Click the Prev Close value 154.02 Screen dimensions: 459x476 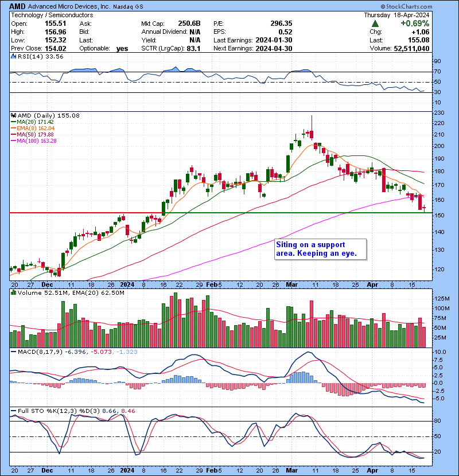coord(56,49)
